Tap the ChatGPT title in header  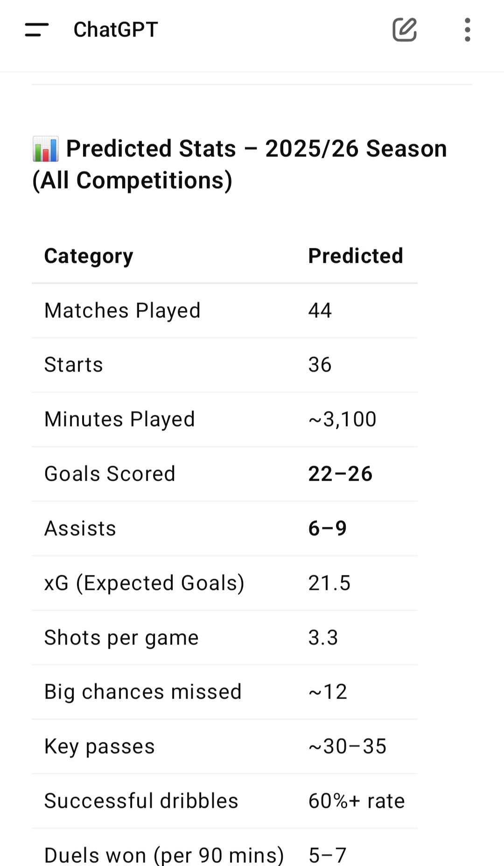click(116, 30)
